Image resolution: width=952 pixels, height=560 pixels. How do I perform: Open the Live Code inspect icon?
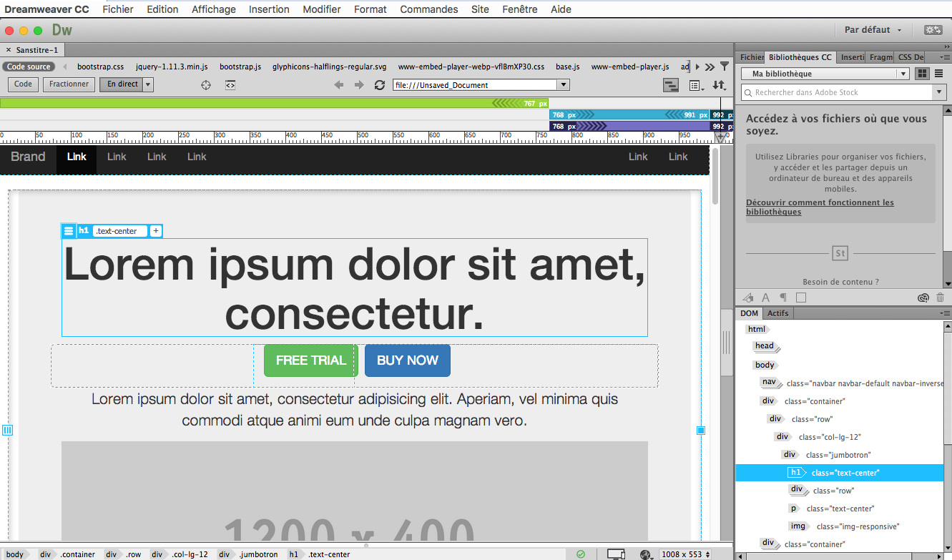click(230, 84)
